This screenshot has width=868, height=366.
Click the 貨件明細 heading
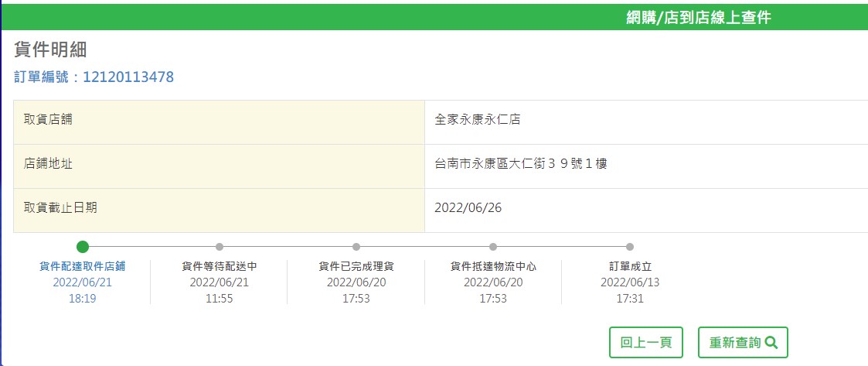click(x=50, y=50)
